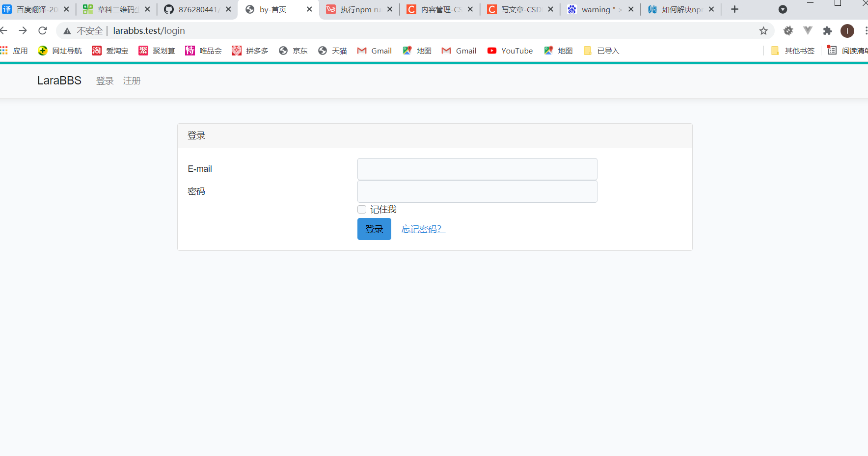Click the address bar URL larabbs.test/login
The width and height of the screenshot is (868, 456).
click(149, 31)
